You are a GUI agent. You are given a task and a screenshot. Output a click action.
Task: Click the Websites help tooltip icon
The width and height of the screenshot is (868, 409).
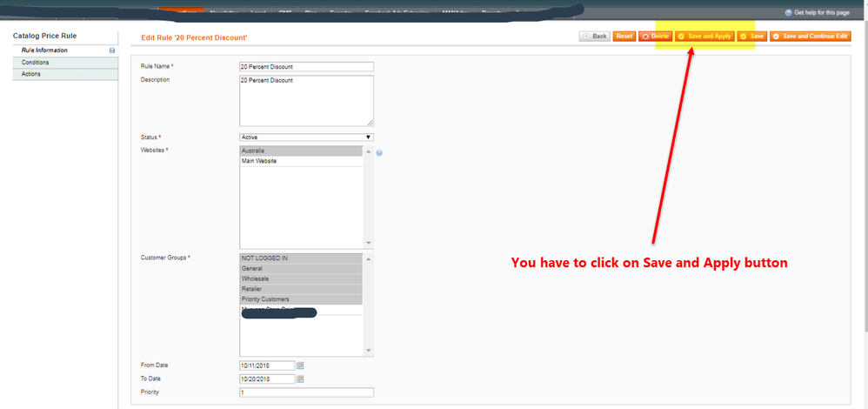[380, 153]
